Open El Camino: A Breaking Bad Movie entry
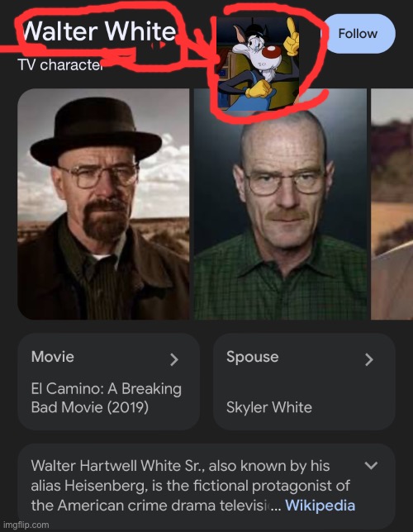Viewport: 413px width, 532px height. [x=107, y=397]
